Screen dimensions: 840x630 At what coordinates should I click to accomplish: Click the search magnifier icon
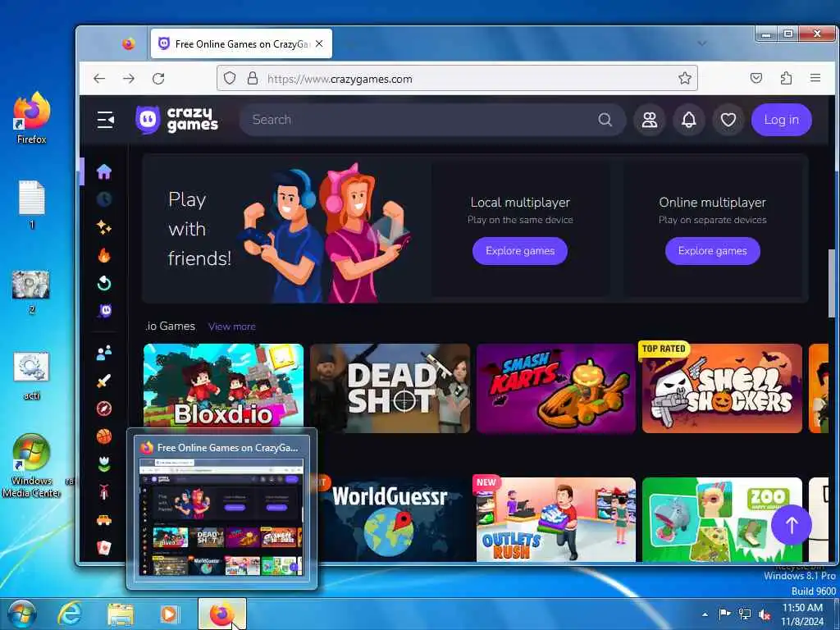point(605,120)
